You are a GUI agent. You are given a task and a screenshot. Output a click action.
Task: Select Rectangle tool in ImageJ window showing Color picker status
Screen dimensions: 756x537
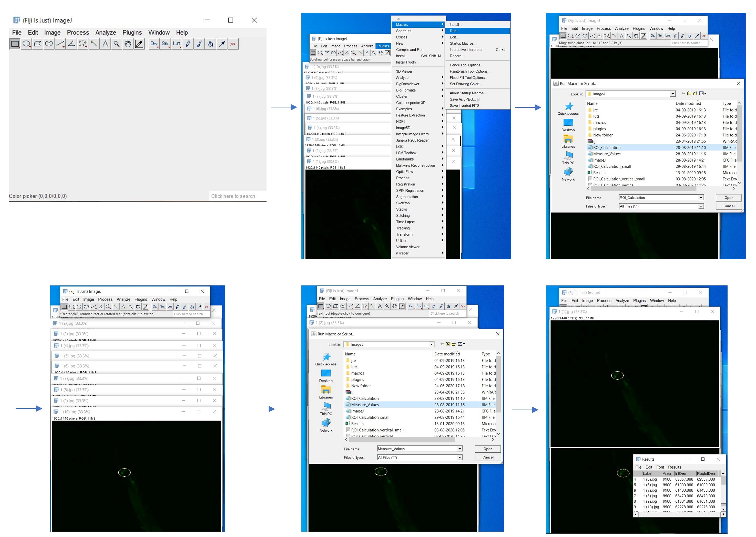click(x=15, y=44)
